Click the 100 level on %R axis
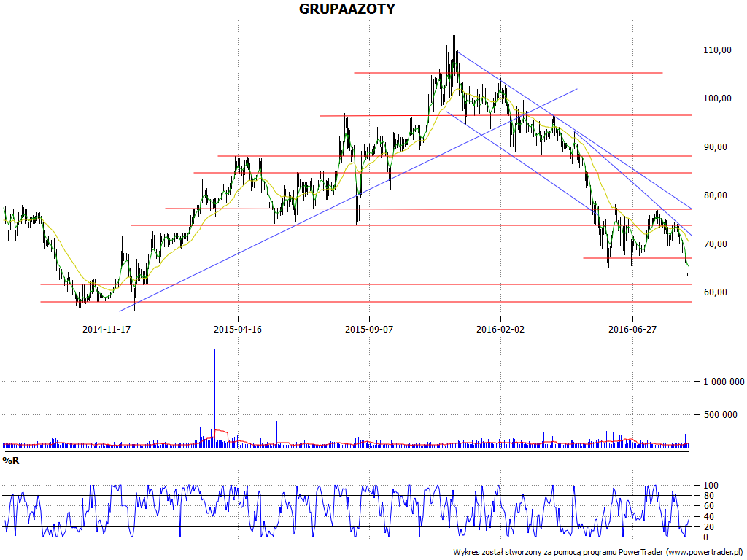747x560 pixels. [x=711, y=486]
